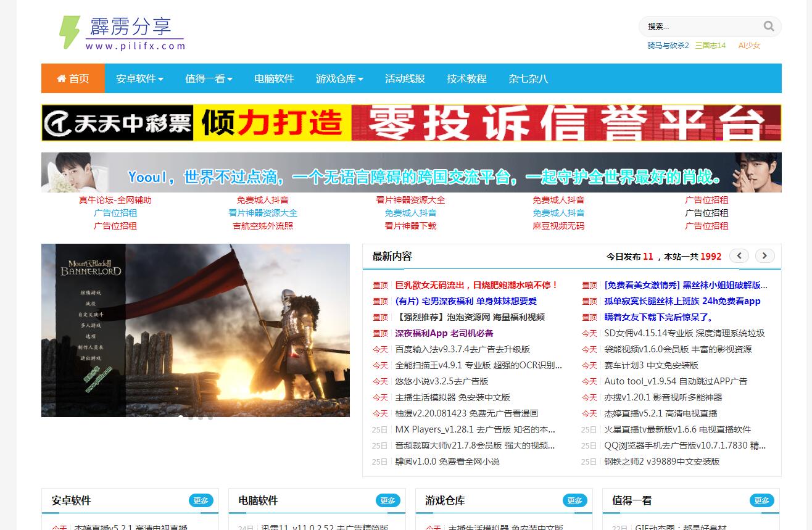
Task: Click the 天天中彩票 banner advertisement
Action: tap(412, 123)
